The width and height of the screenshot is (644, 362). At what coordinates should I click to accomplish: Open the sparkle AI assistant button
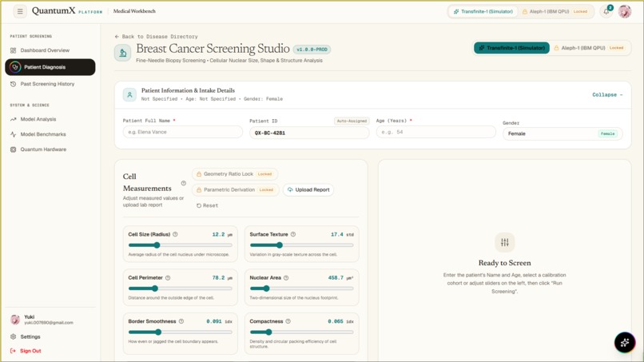[x=625, y=342]
